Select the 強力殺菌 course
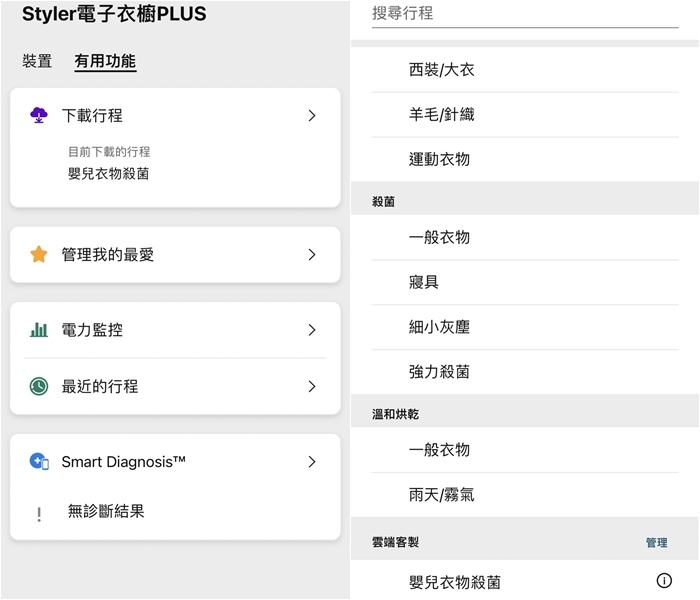This screenshot has height=600, width=700. click(x=439, y=372)
